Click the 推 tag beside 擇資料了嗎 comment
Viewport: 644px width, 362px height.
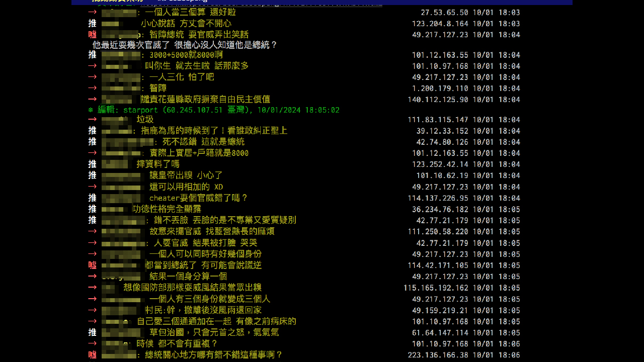tap(93, 164)
